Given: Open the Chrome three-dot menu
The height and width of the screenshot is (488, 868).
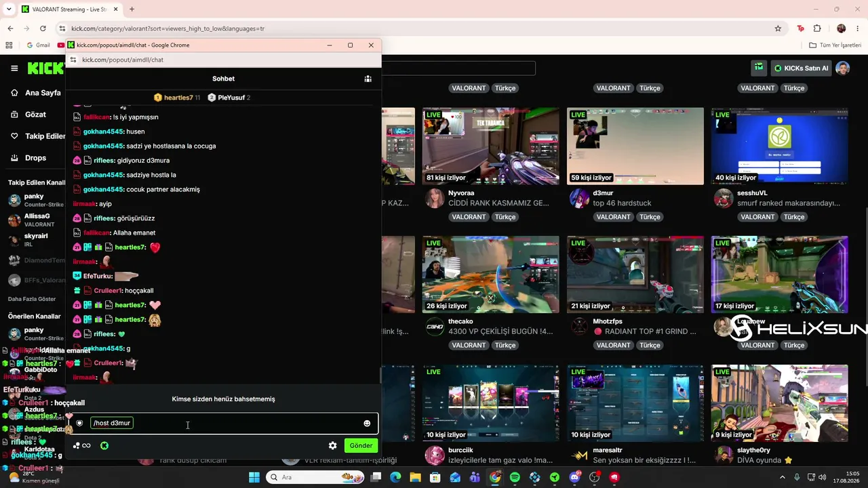Looking at the screenshot, I should [x=857, y=28].
